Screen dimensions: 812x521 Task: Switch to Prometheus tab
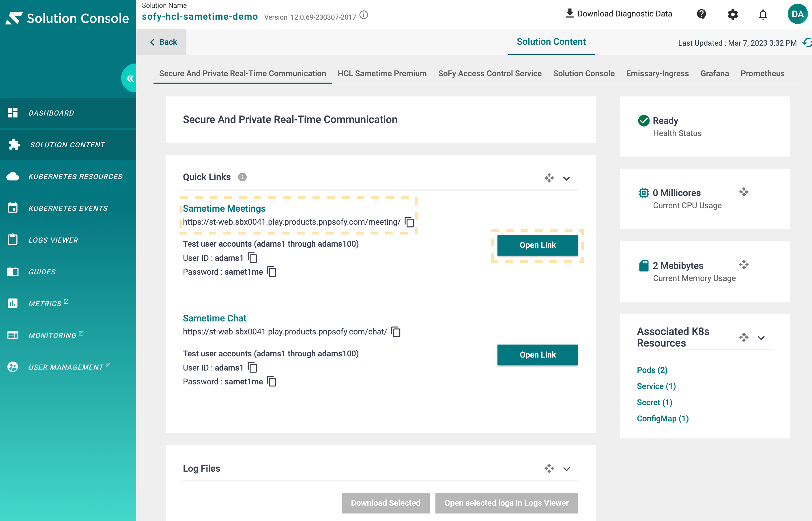[x=762, y=73]
